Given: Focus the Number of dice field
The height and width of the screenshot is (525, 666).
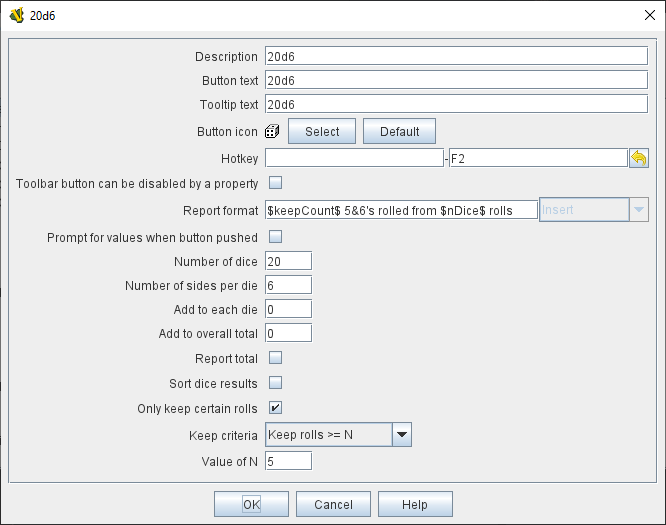Looking at the screenshot, I should 288,261.
